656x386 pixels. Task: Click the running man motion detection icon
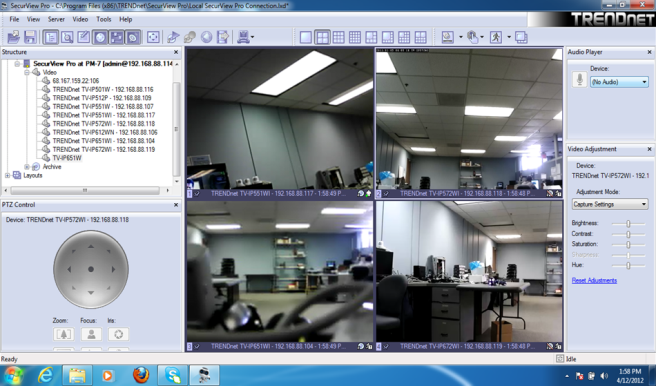point(496,37)
